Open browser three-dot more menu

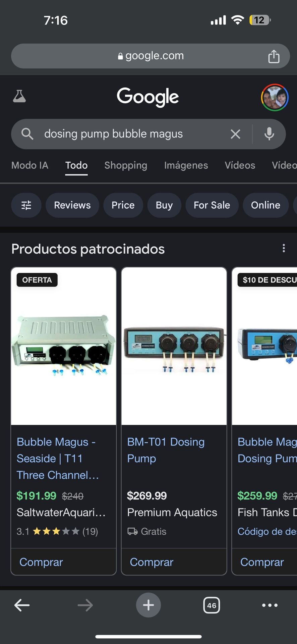tap(270, 605)
